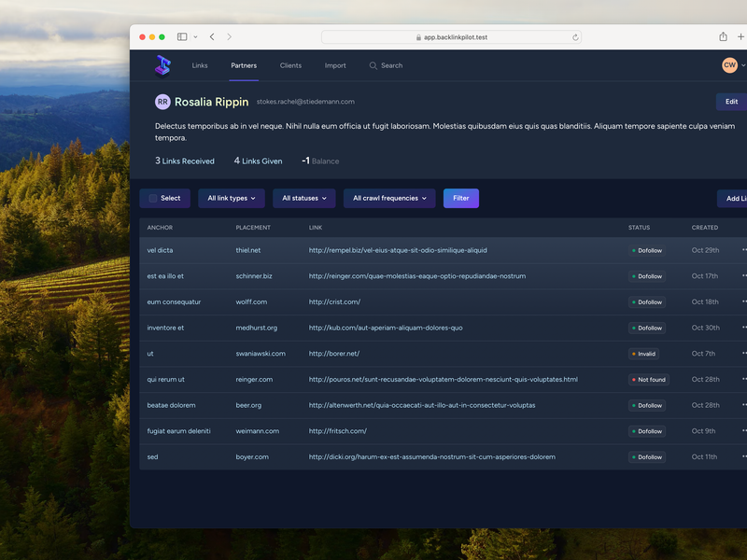The image size is (747, 560).
Task: Toggle the Safari sidebar icon
Action: click(181, 36)
